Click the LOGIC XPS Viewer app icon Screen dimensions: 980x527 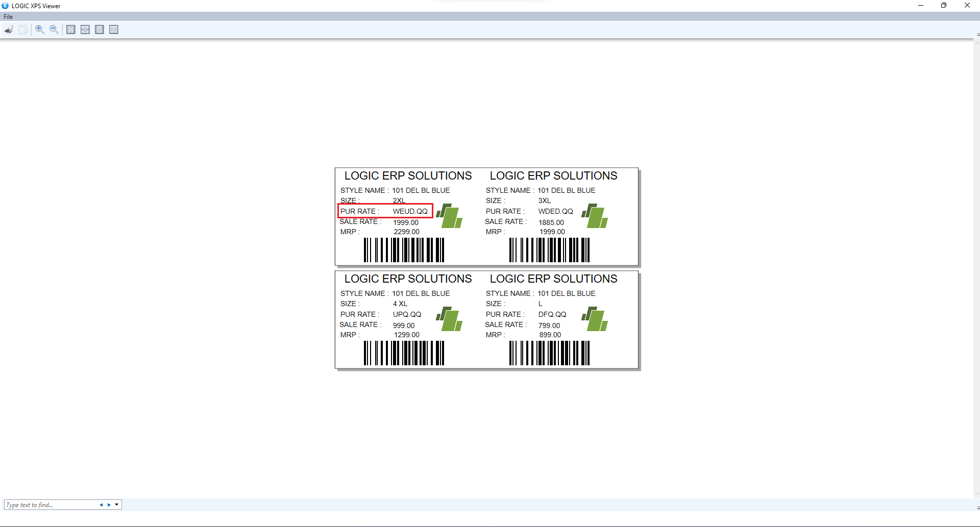(5, 6)
